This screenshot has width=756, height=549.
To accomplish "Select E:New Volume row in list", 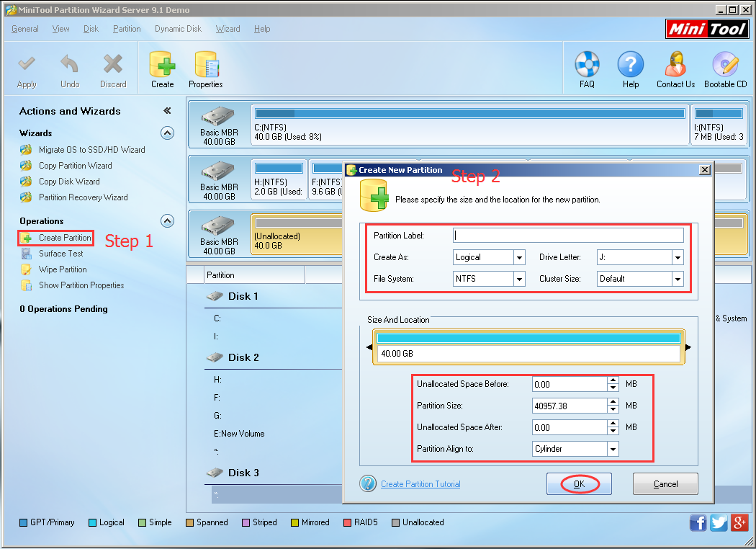I will click(239, 434).
